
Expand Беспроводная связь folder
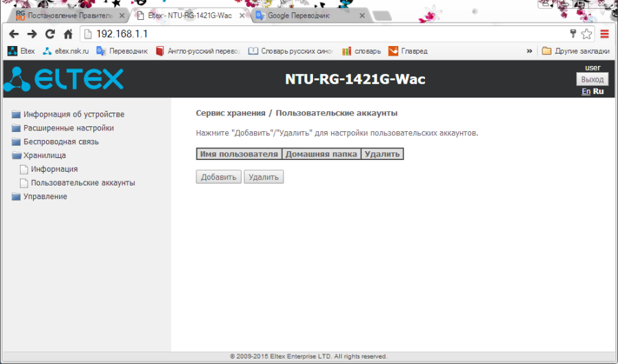coord(55,141)
